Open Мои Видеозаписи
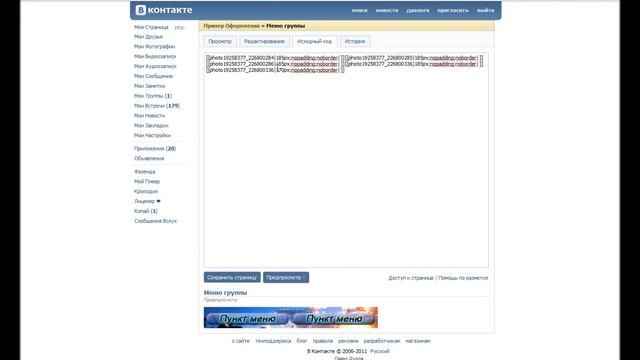 (155, 56)
